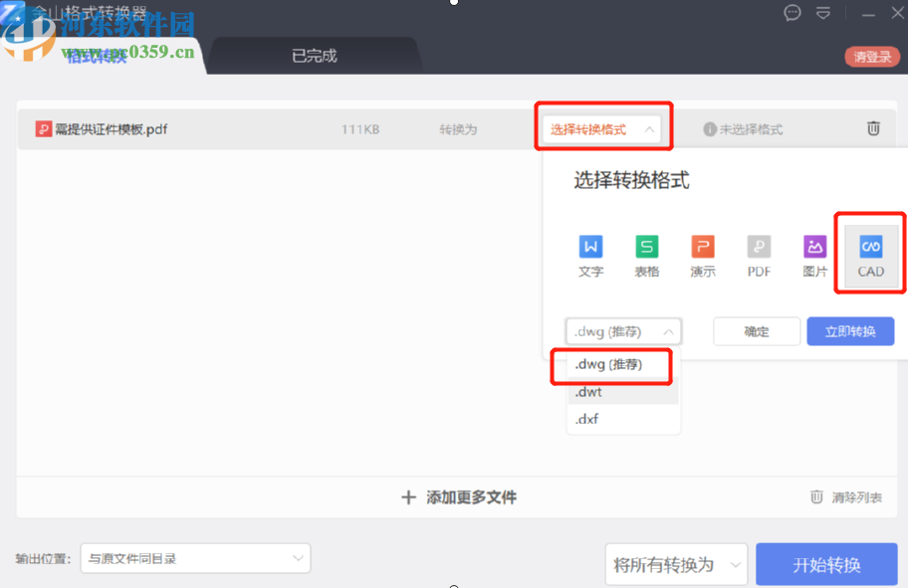
Task: Click the delete icon beside 需提供证件模板.pdf
Action: [873, 128]
